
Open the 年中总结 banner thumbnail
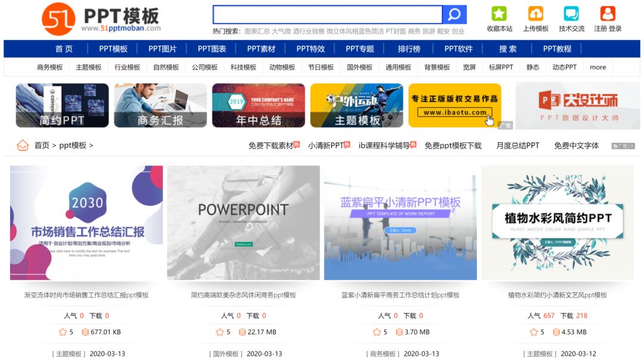click(258, 105)
